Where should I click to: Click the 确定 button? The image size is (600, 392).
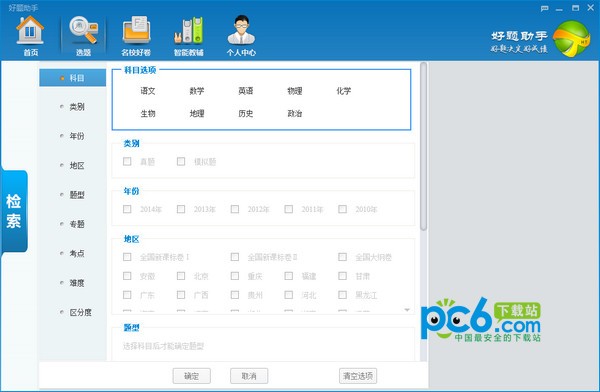click(191, 376)
